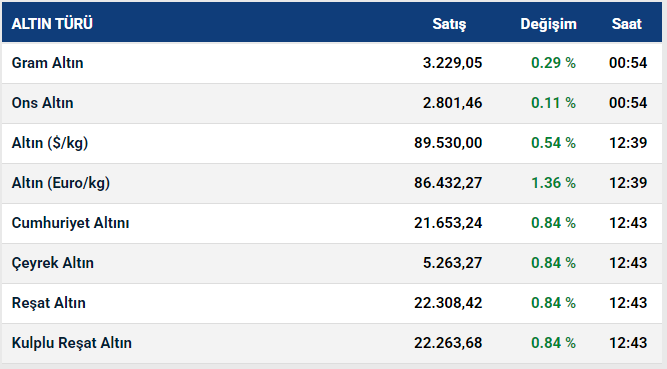This screenshot has height=369, width=667.
Task: Open the Reşat Altın entry
Action: pyautogui.click(x=48, y=303)
